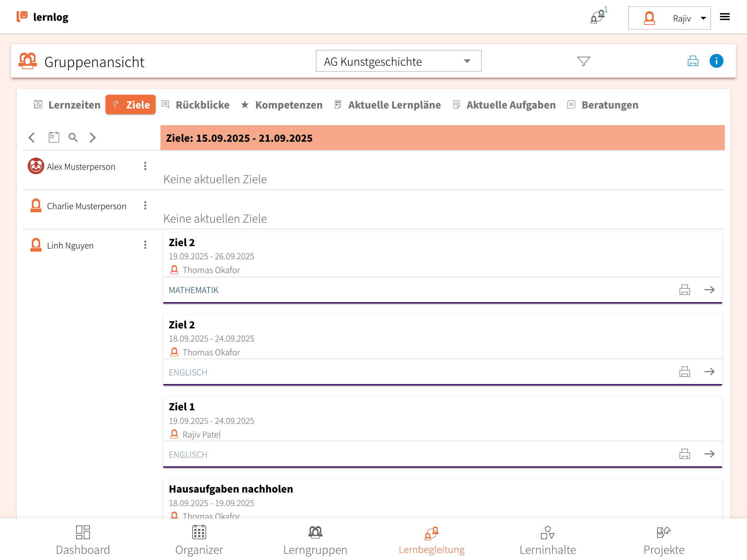Open the Rajiv user dropdown

(669, 18)
